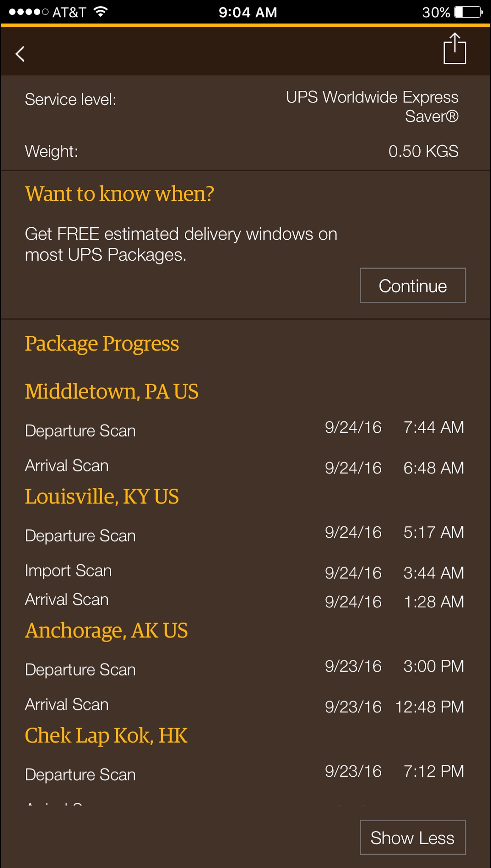
Task: Tap the Wi-Fi status icon
Action: [100, 12]
